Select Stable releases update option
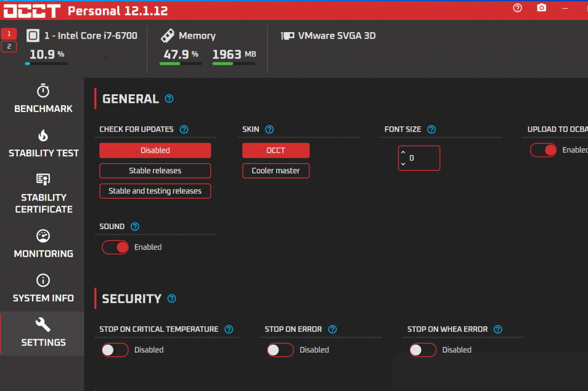Image resolution: width=588 pixels, height=391 pixels. point(155,171)
